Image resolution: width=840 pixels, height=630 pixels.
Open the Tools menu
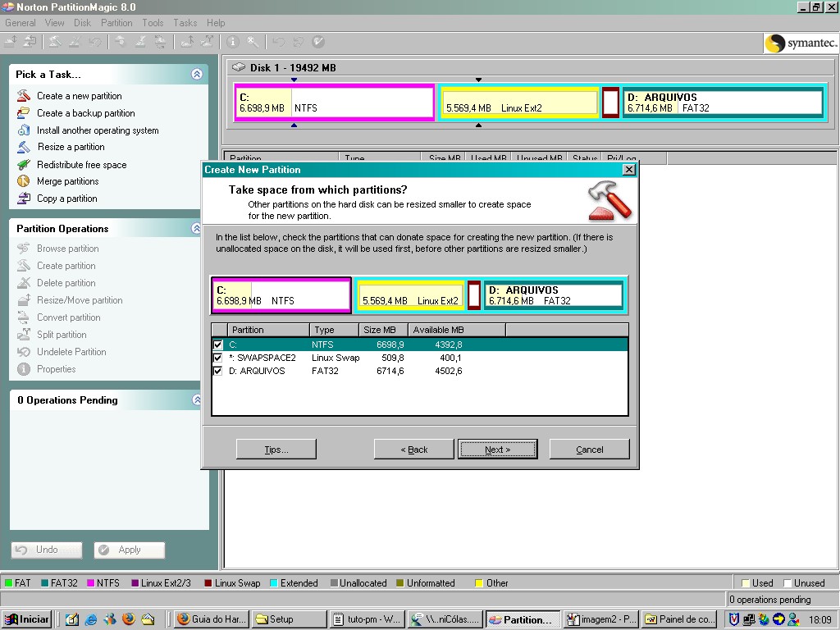pos(153,23)
